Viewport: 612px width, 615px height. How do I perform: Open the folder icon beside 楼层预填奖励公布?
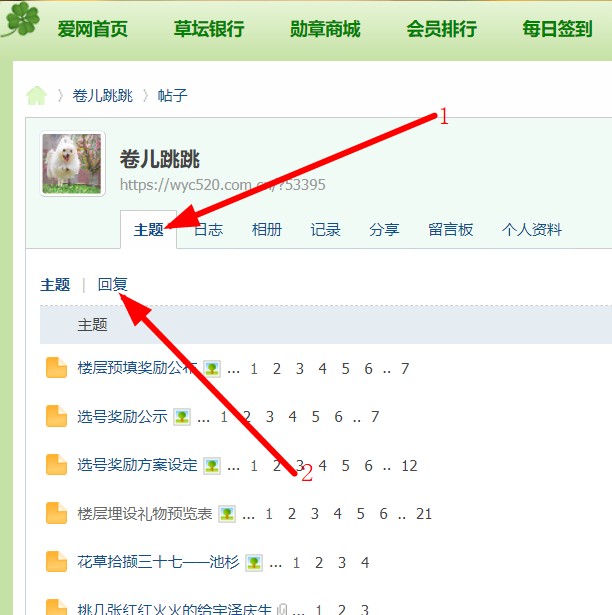tap(56, 368)
